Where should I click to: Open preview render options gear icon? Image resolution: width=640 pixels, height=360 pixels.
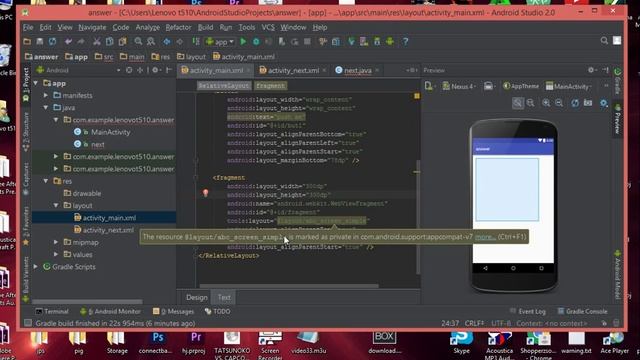[x=604, y=103]
